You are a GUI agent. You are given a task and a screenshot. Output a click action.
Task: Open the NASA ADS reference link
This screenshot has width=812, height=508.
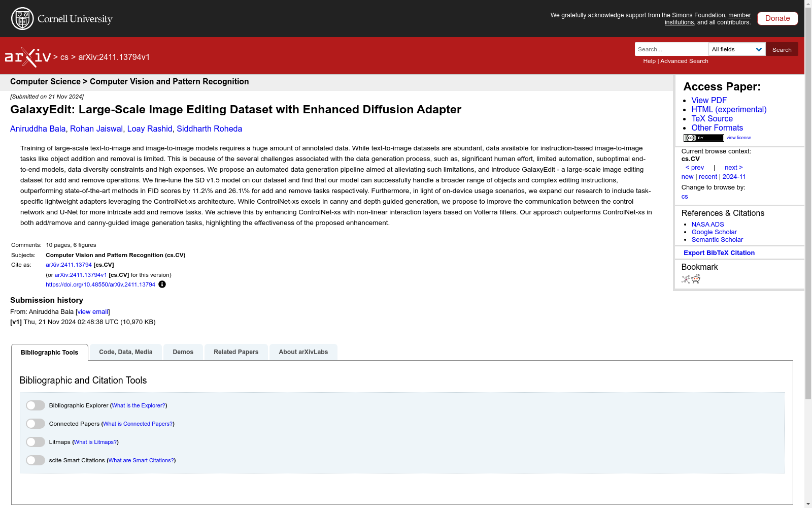(x=707, y=225)
